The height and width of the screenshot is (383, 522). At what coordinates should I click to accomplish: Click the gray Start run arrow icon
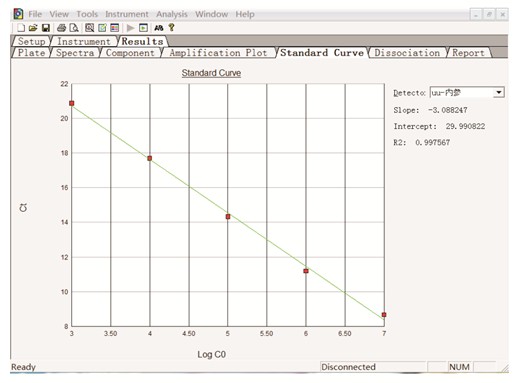tap(131, 28)
